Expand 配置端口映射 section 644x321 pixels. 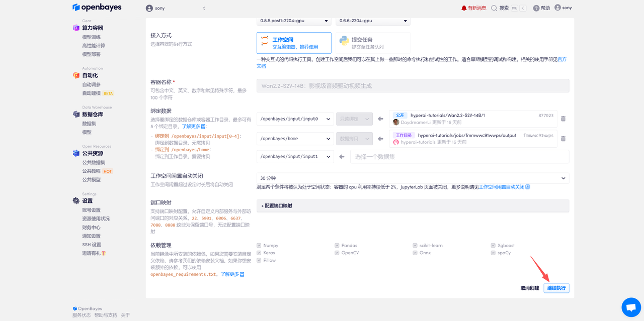pos(413,206)
